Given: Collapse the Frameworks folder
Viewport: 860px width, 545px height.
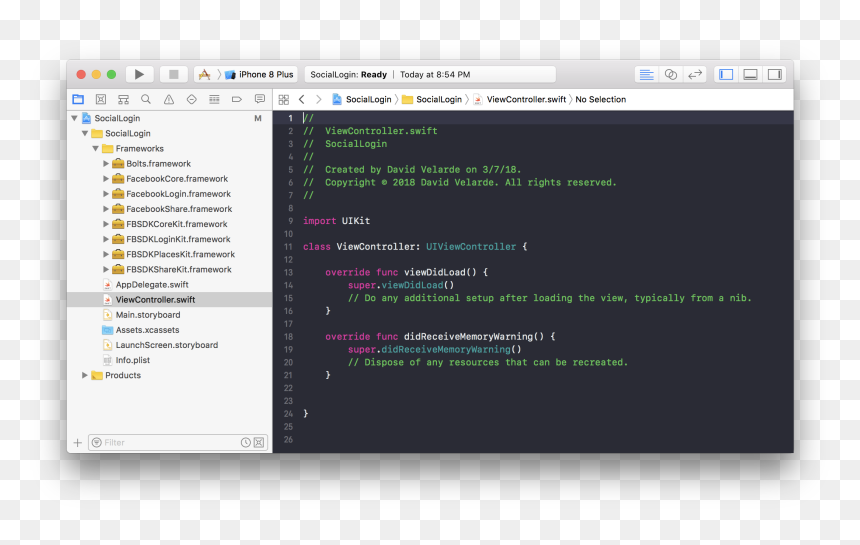Looking at the screenshot, I should point(95,149).
